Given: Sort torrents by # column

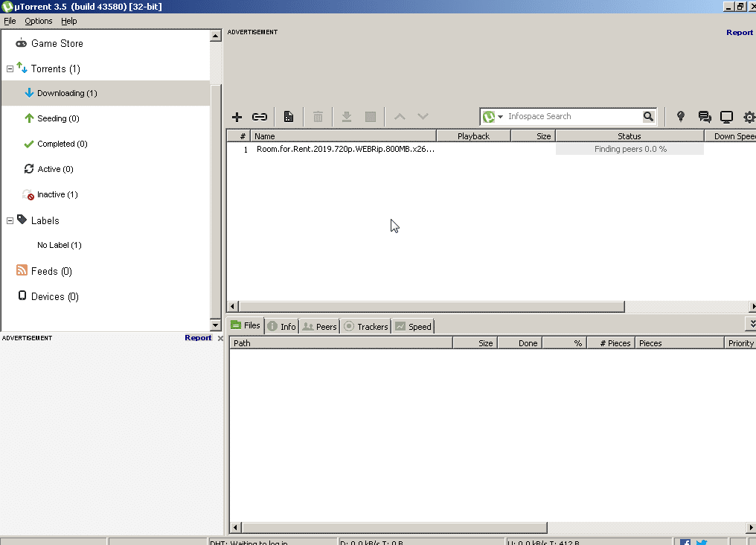Looking at the screenshot, I should pyautogui.click(x=239, y=136).
